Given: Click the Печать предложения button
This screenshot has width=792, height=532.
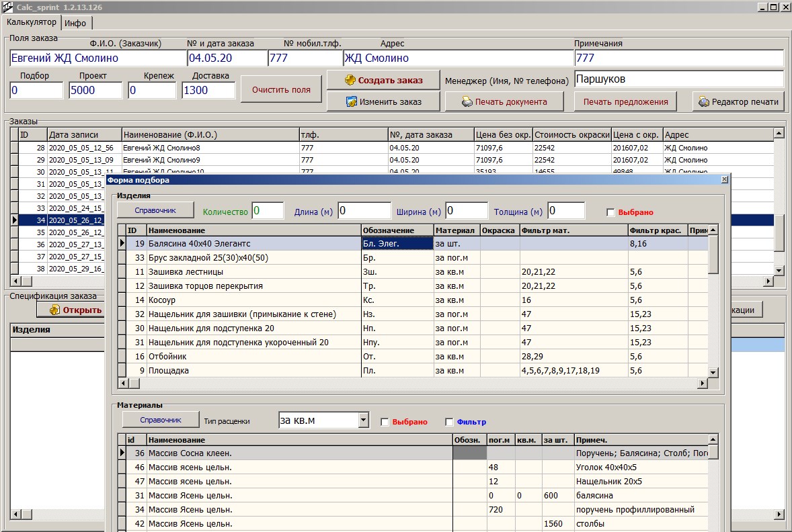Looking at the screenshot, I should [x=625, y=102].
